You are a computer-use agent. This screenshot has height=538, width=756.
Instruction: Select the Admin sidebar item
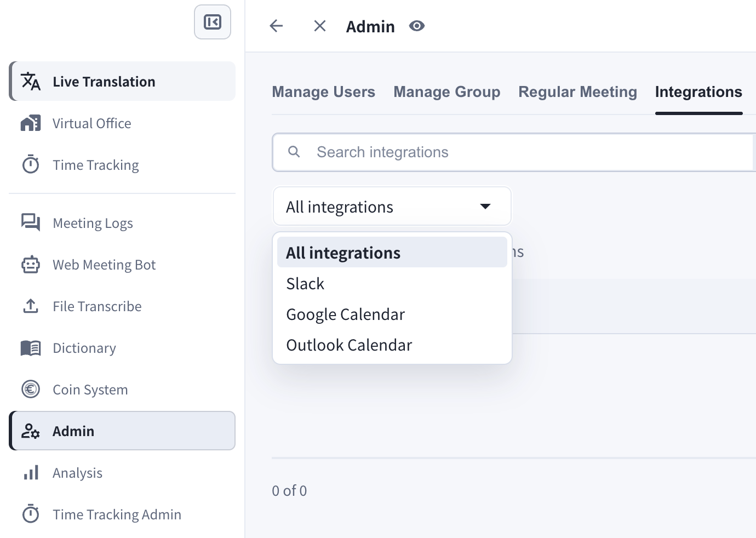point(122,431)
